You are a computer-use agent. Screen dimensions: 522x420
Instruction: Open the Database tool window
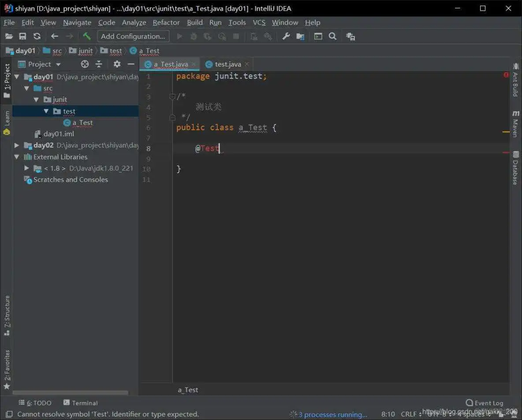(x=516, y=167)
